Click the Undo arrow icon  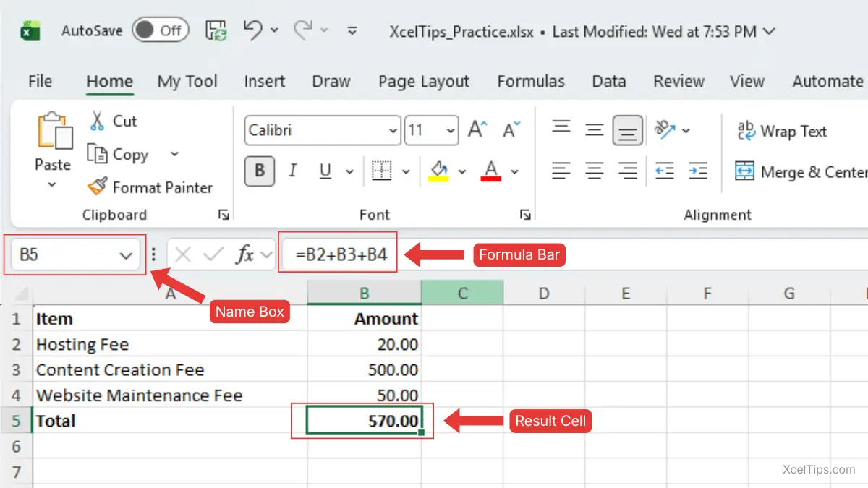pyautogui.click(x=252, y=30)
